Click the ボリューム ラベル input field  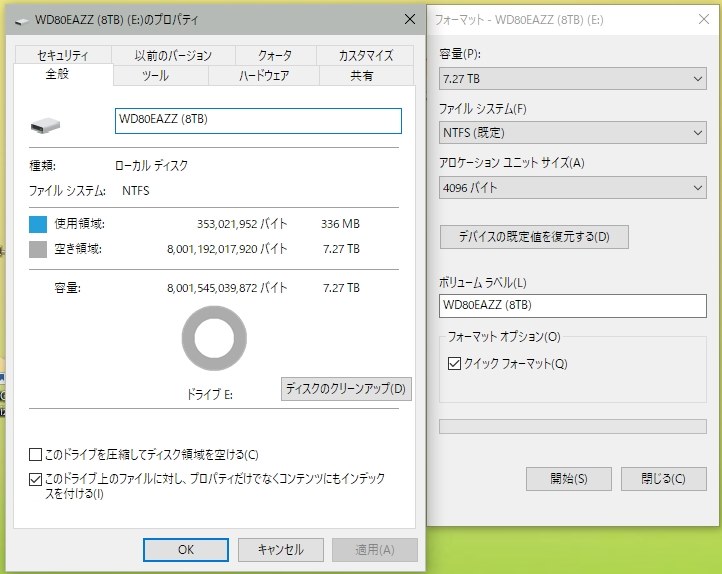pyautogui.click(x=573, y=306)
